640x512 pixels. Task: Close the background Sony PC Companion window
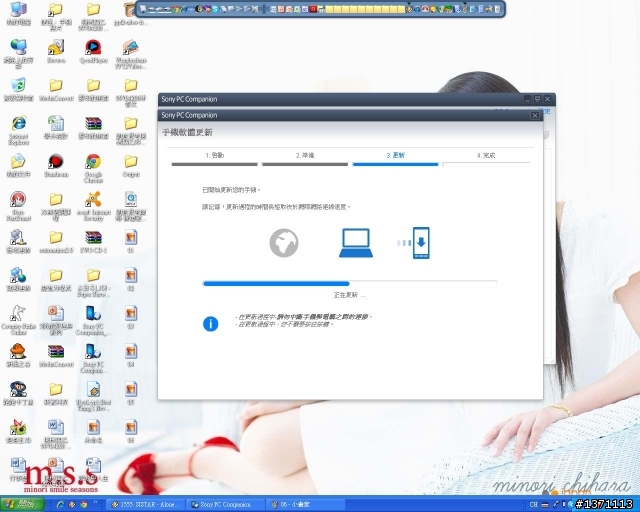(x=548, y=99)
